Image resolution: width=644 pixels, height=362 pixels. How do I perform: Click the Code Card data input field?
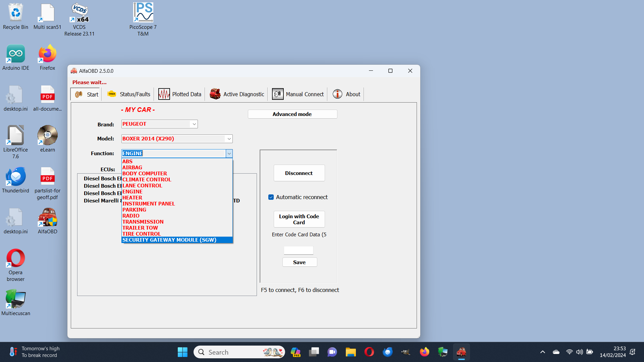click(x=299, y=250)
